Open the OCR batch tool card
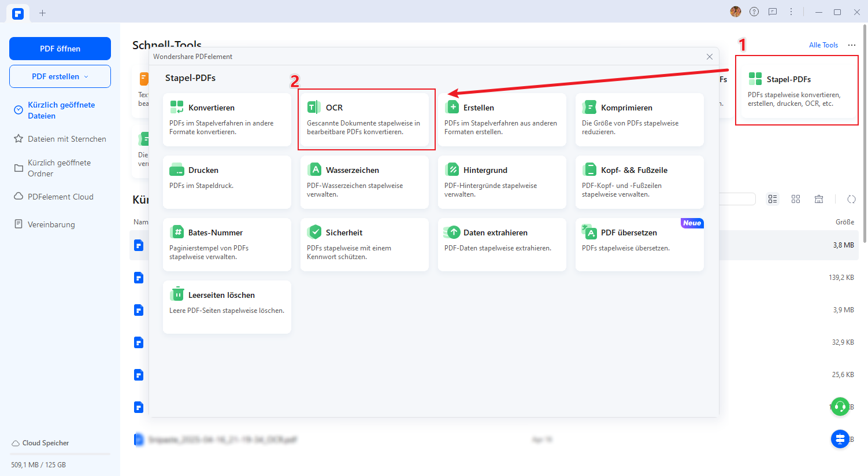The width and height of the screenshot is (868, 476). pos(365,120)
